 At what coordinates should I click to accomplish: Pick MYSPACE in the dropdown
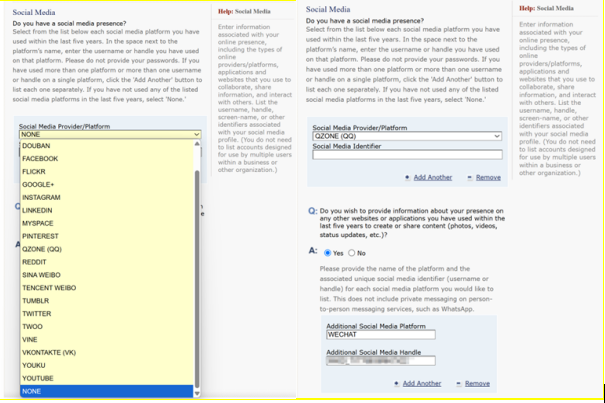[x=107, y=224]
